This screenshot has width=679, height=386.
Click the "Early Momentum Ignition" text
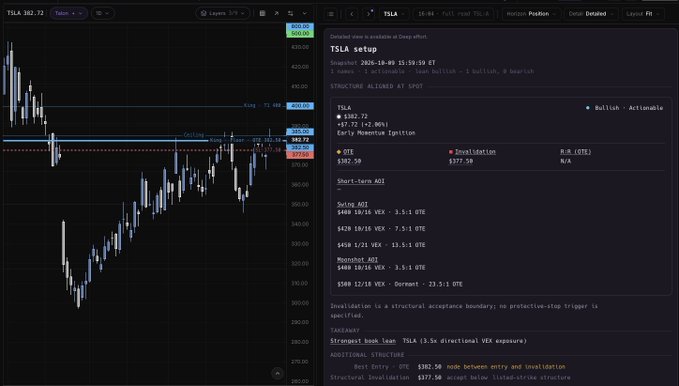pos(376,133)
